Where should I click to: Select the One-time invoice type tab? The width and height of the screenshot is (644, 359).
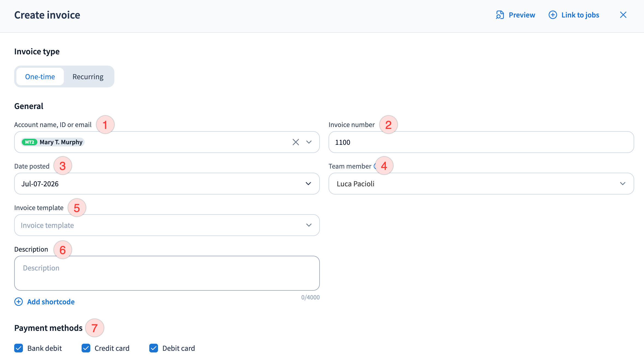pyautogui.click(x=40, y=76)
